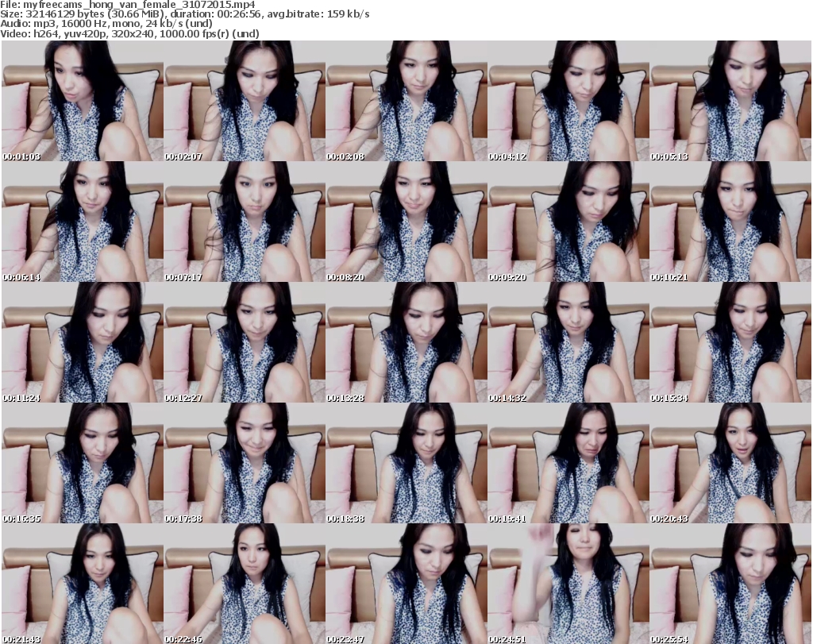View the frame stamped 00:24:51
This screenshot has width=813, height=644.
point(568,584)
